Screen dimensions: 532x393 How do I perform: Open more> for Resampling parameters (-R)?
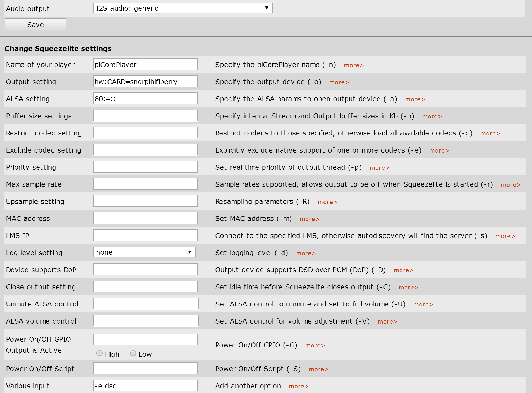[327, 202]
